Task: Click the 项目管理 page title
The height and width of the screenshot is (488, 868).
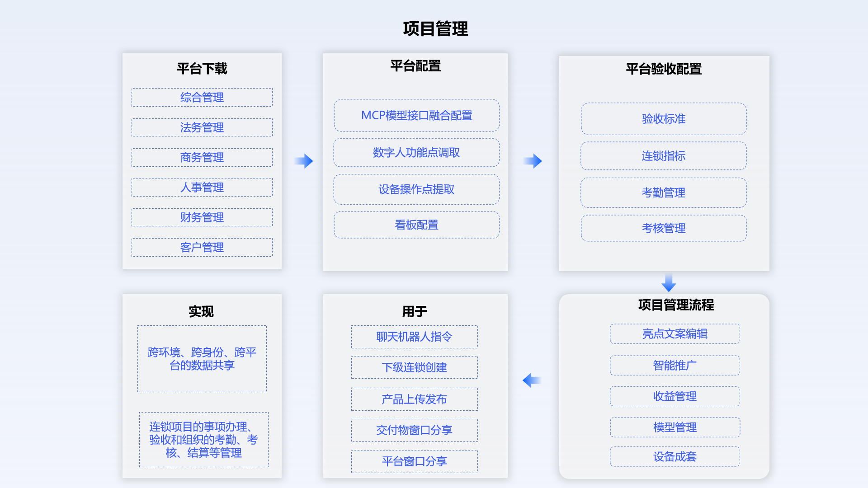Action: (x=435, y=29)
